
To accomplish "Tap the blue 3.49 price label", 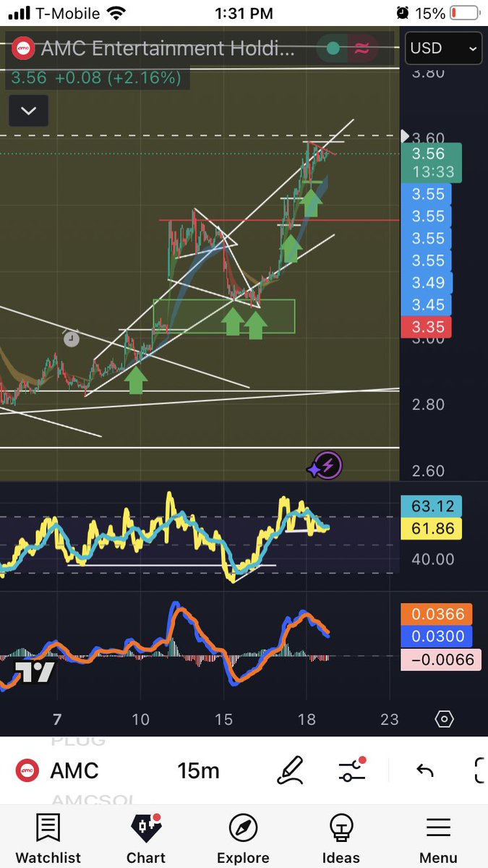I will pos(427,283).
